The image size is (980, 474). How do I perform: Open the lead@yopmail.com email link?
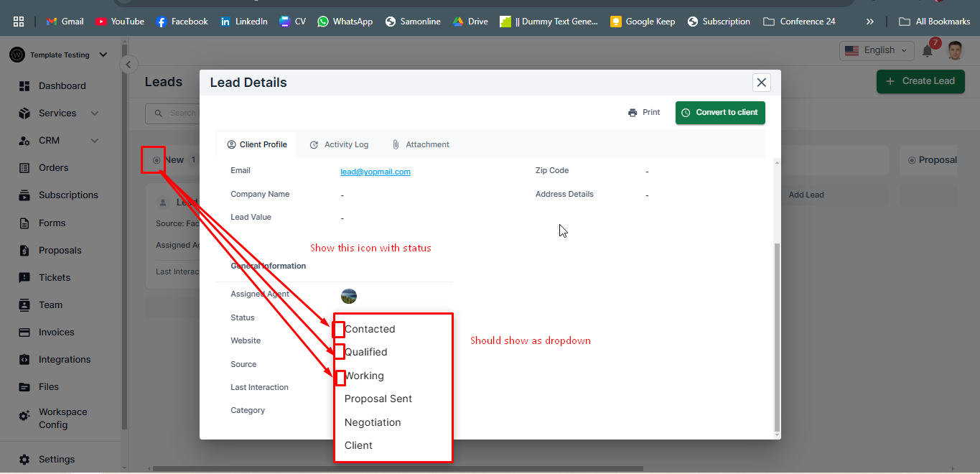(375, 172)
